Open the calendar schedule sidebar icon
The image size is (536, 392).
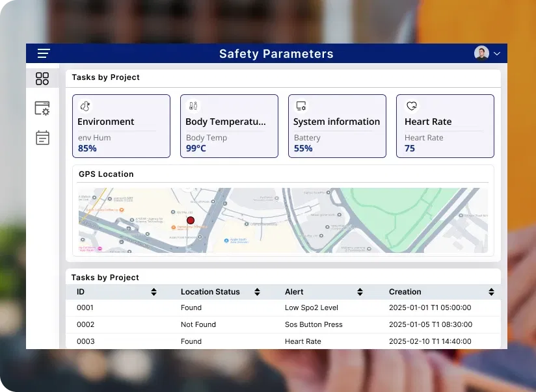[x=42, y=138]
